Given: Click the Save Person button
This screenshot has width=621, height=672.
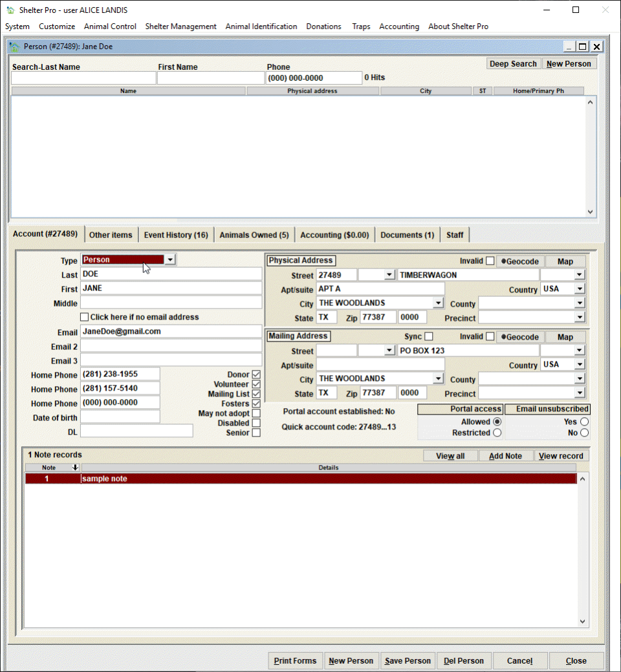Looking at the screenshot, I should click(x=408, y=661).
